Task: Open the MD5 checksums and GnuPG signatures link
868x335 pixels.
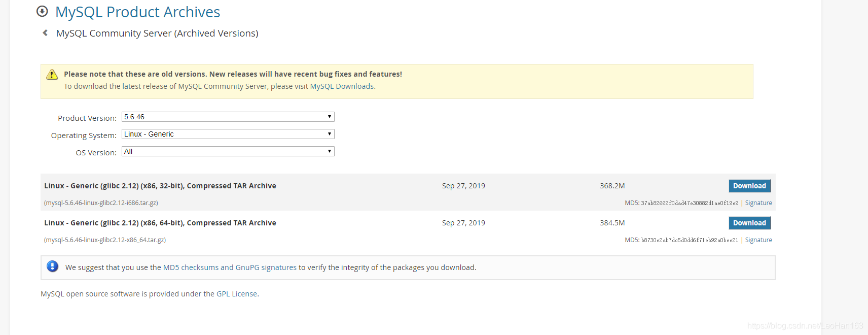Action: pyautogui.click(x=230, y=267)
